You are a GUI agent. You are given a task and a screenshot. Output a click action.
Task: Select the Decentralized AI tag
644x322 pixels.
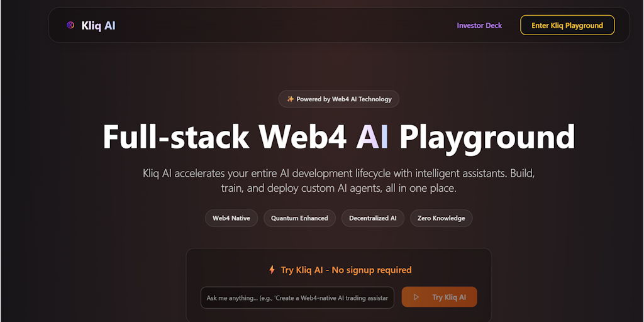pos(373,218)
